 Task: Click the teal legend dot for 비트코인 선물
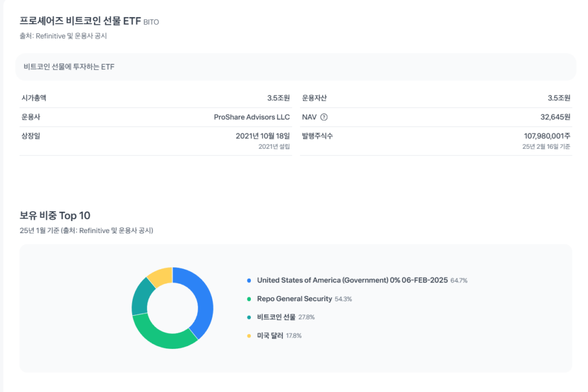pyautogui.click(x=249, y=317)
